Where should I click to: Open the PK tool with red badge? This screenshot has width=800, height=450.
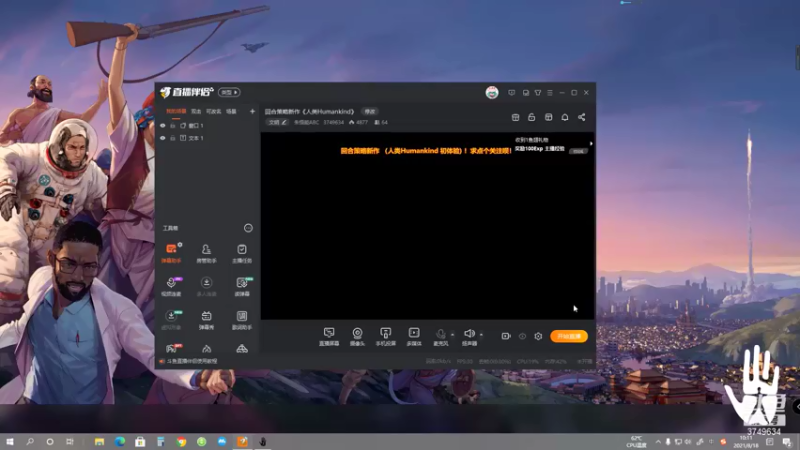coord(171,348)
